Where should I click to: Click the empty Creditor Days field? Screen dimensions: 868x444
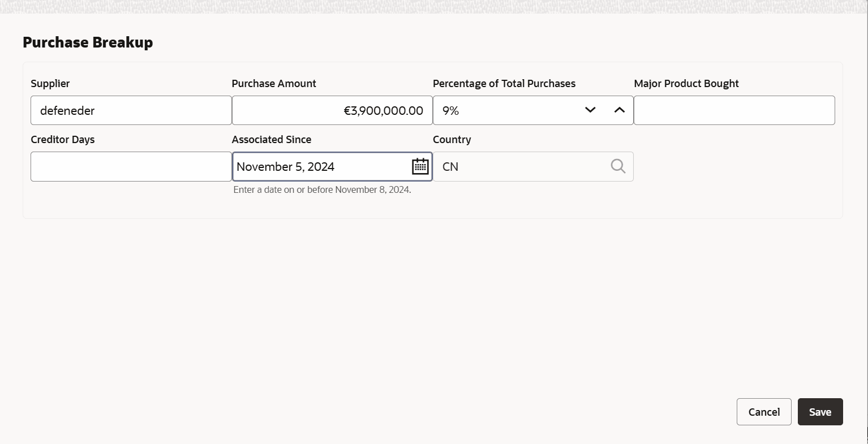[x=131, y=166]
